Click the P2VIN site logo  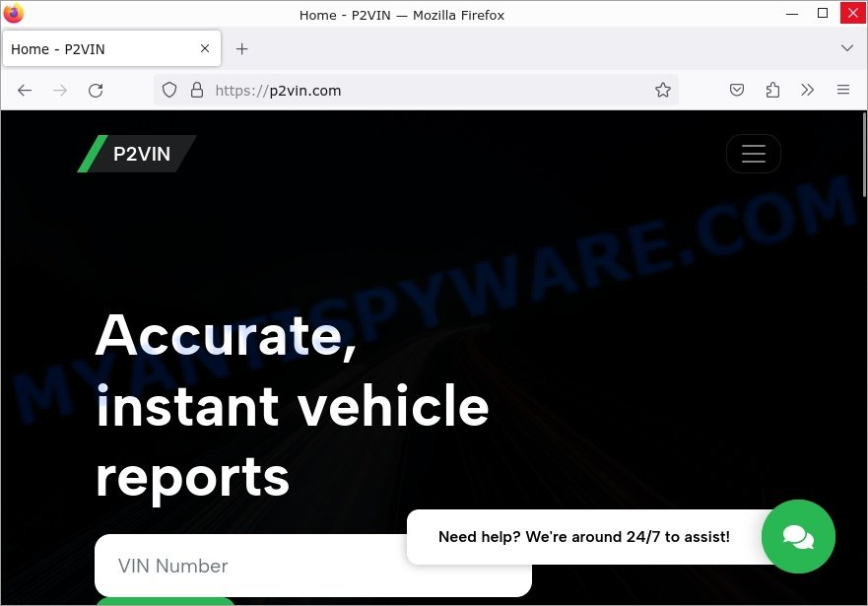point(137,154)
